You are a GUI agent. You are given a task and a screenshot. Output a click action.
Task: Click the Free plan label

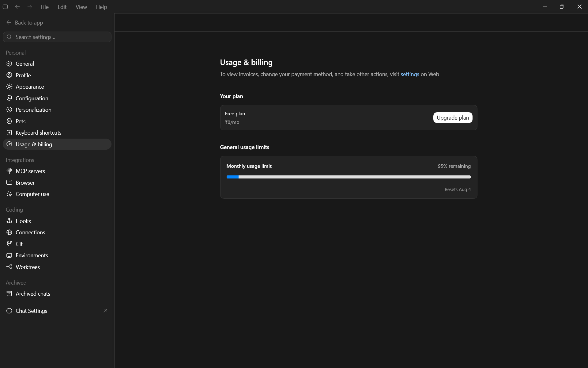click(235, 113)
